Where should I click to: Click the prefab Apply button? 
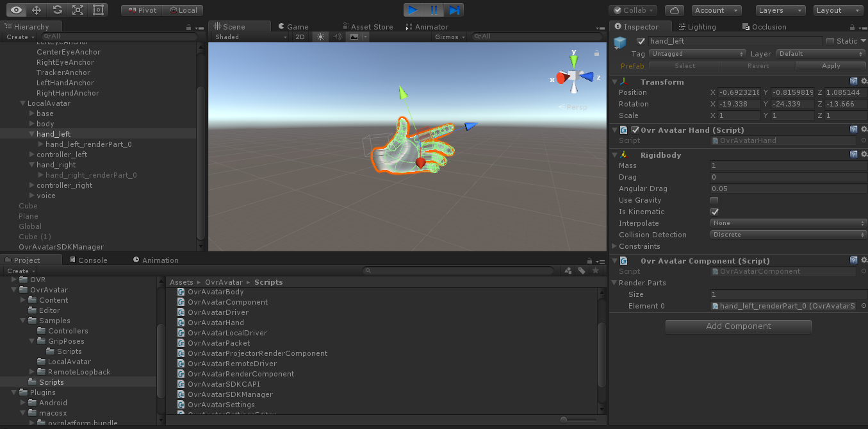pos(831,66)
